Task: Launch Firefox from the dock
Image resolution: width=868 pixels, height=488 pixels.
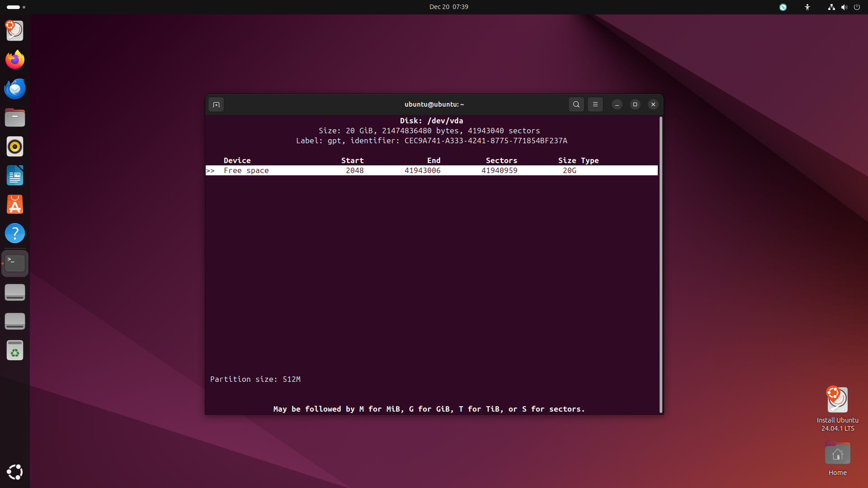Action: click(15, 60)
